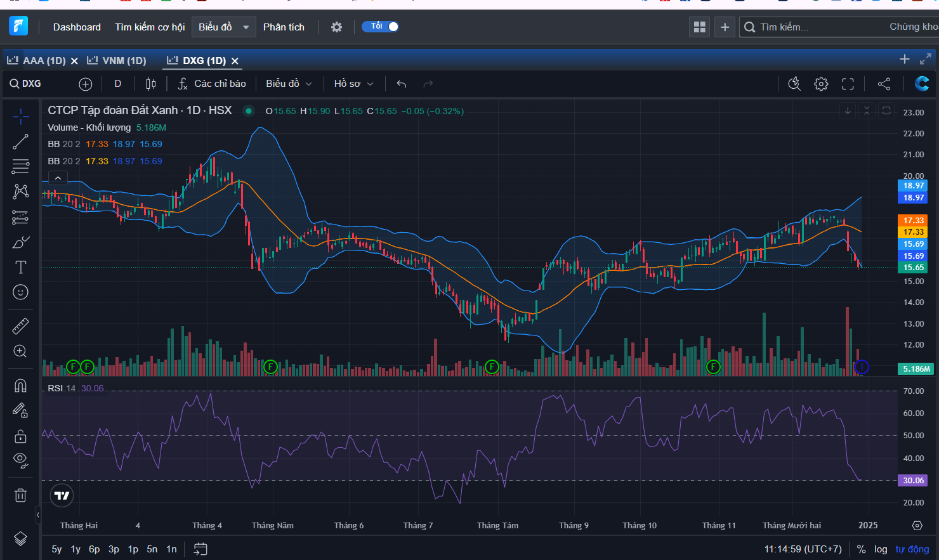Activate the zoom in tool
The height and width of the screenshot is (560, 939).
20,351
